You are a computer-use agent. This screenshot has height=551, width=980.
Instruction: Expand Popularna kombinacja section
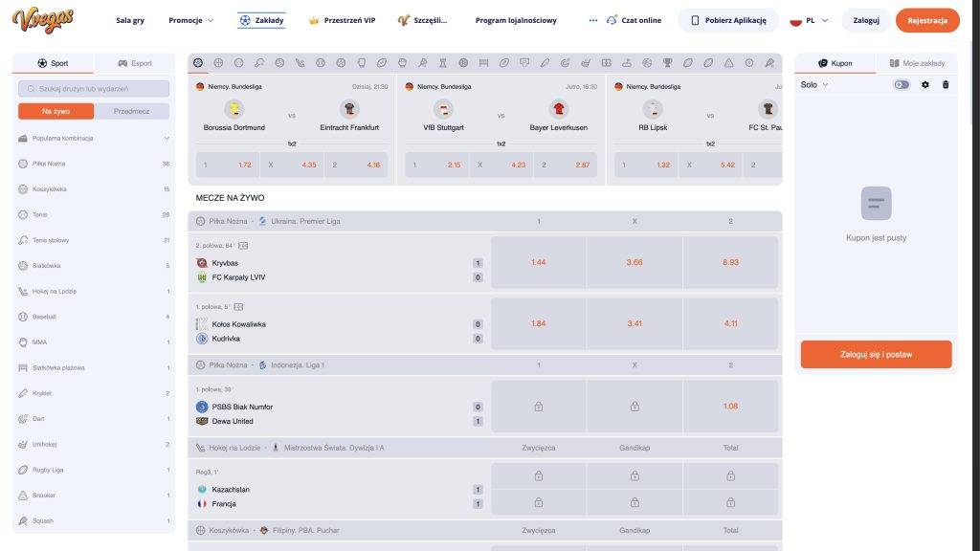[x=94, y=138]
